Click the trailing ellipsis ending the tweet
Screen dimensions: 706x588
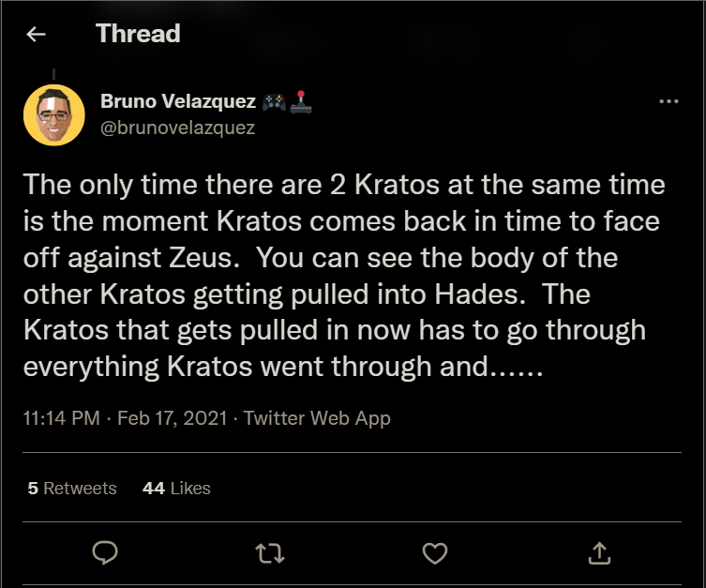518,367
